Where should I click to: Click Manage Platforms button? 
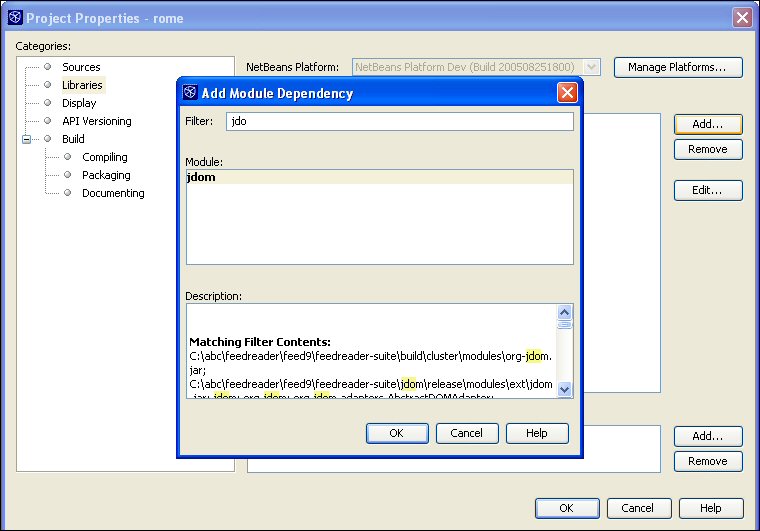coord(678,67)
